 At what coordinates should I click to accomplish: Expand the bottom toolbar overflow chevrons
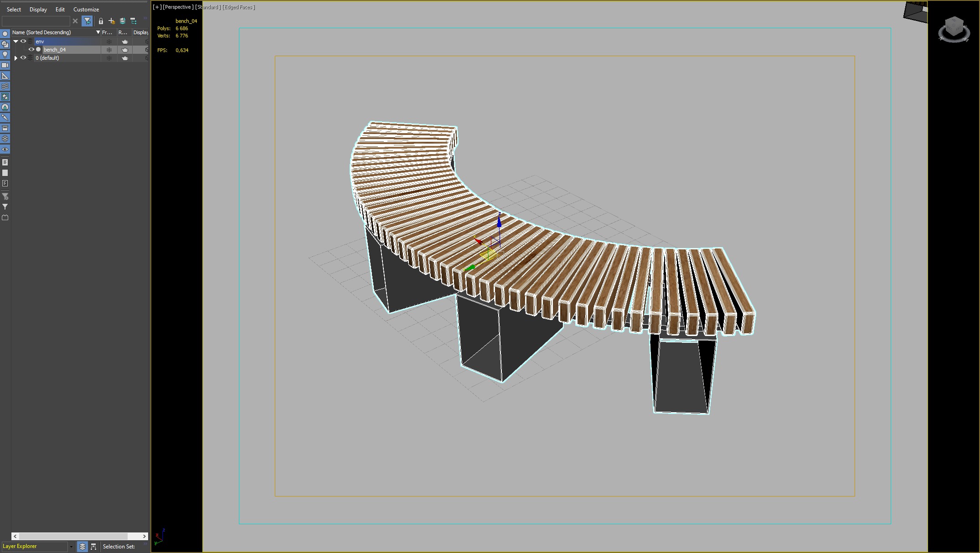pyautogui.click(x=145, y=543)
